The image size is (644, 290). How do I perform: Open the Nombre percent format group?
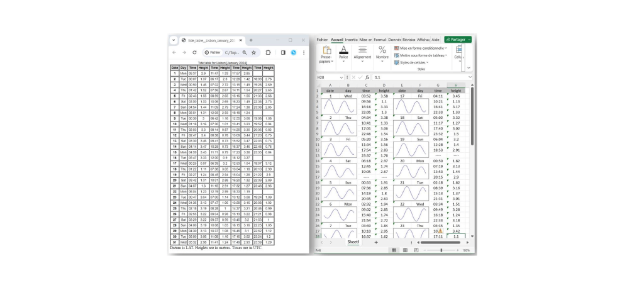[382, 53]
